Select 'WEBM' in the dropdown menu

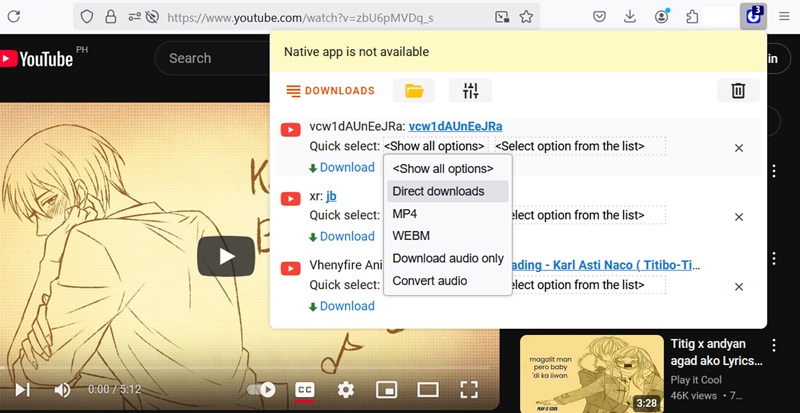click(448, 236)
